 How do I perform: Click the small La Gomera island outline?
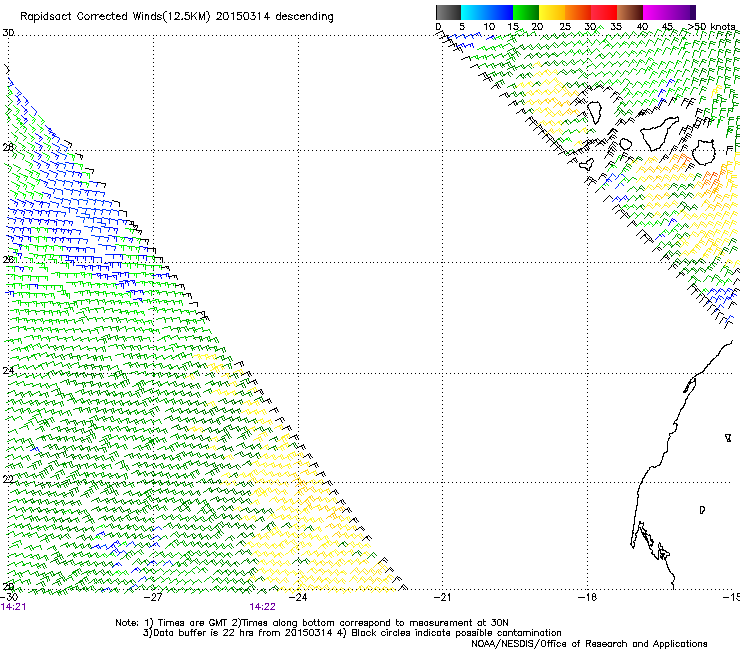(626, 144)
